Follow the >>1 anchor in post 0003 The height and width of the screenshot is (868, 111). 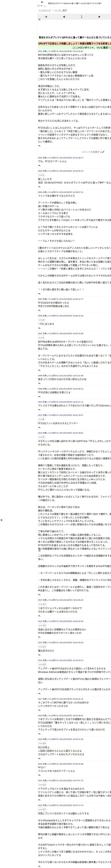(41, 175)
